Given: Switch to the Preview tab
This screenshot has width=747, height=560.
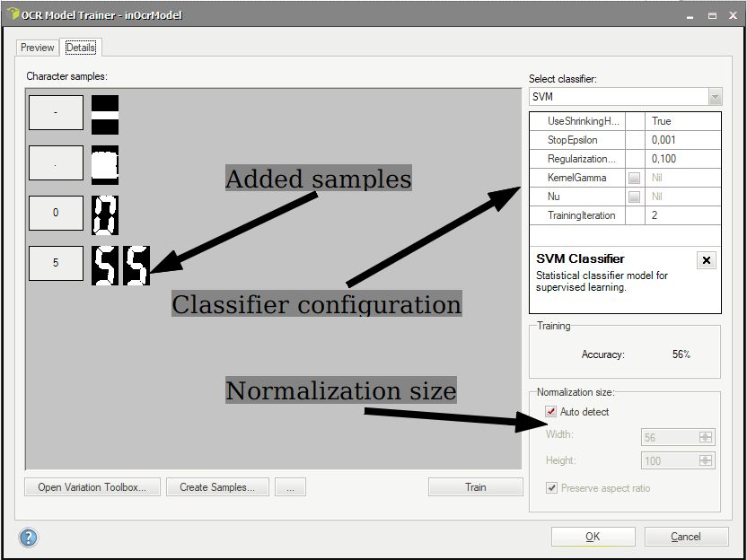Looking at the screenshot, I should pos(37,48).
